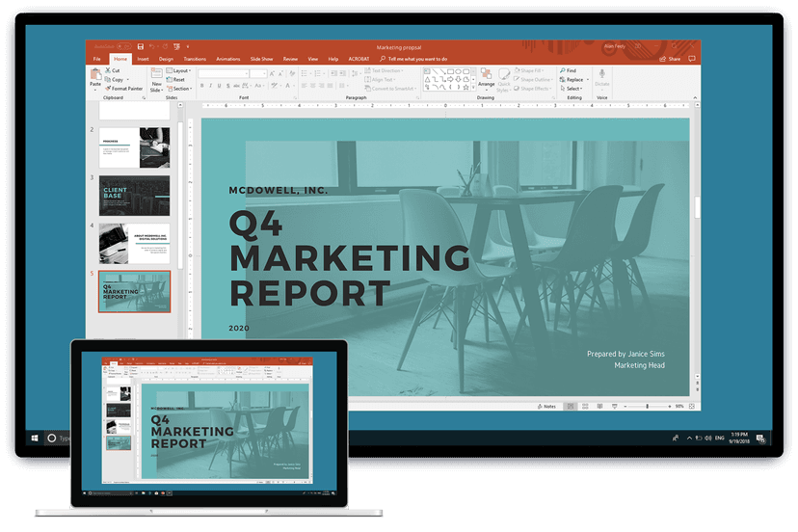The image size is (798, 532).
Task: Open the Transitions ribbon tab
Action: (x=195, y=59)
